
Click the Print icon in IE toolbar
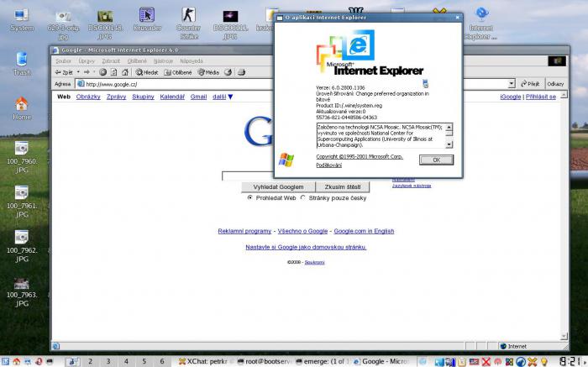point(242,72)
